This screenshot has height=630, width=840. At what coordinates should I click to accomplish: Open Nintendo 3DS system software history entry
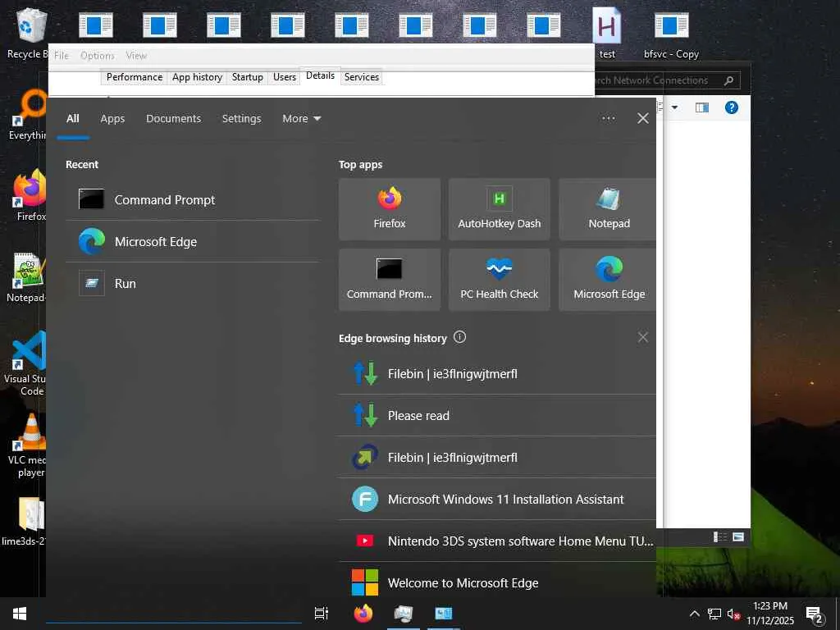(497, 541)
